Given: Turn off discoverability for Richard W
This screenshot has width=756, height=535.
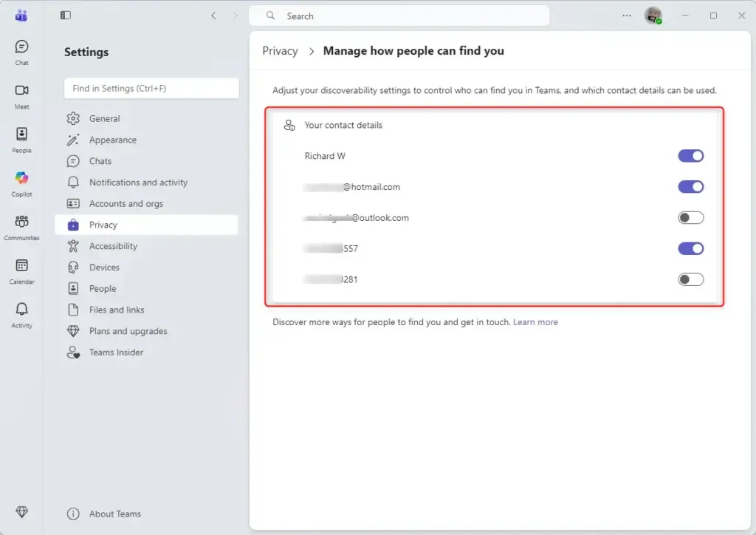Looking at the screenshot, I should click(x=690, y=156).
